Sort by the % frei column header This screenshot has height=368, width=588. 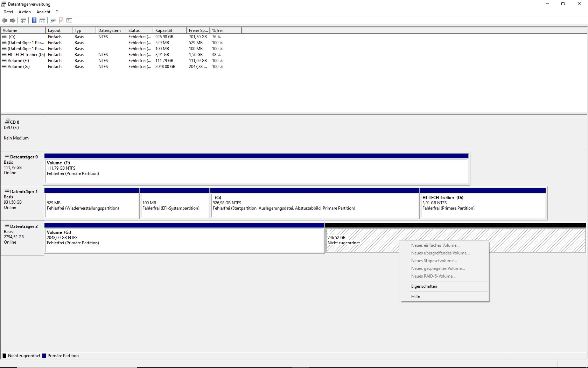[x=226, y=30]
